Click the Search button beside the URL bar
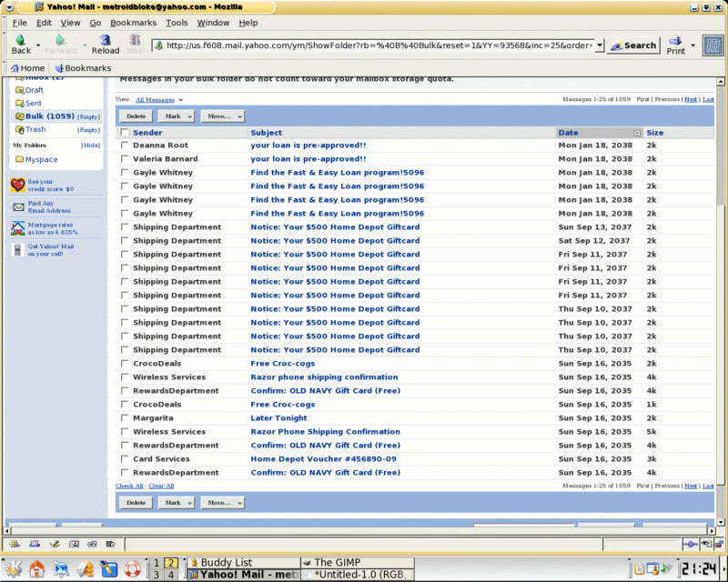This screenshot has height=582, width=728. (x=633, y=45)
